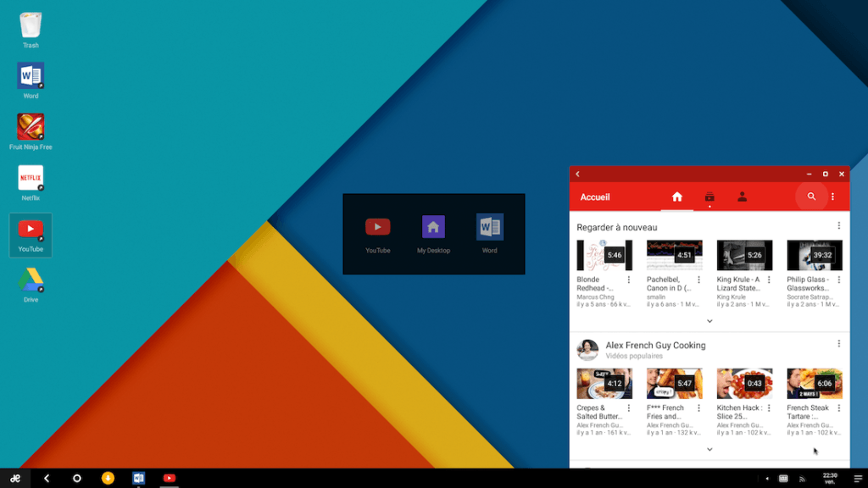Play the Pachelbel Canon in D thumbnail
Image resolution: width=868 pixels, height=488 pixels.
click(674, 255)
